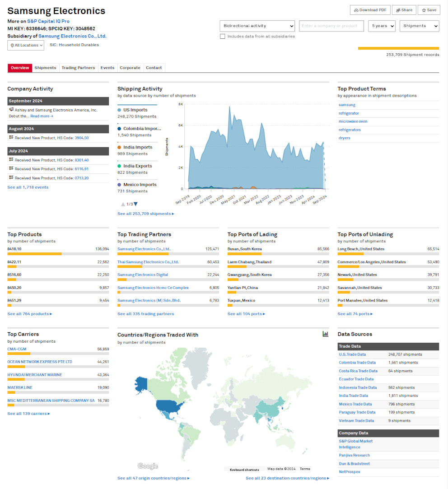Viewport: 448px width, 489px height.
Task: Click the Download PDF icon
Action: tap(356, 9)
